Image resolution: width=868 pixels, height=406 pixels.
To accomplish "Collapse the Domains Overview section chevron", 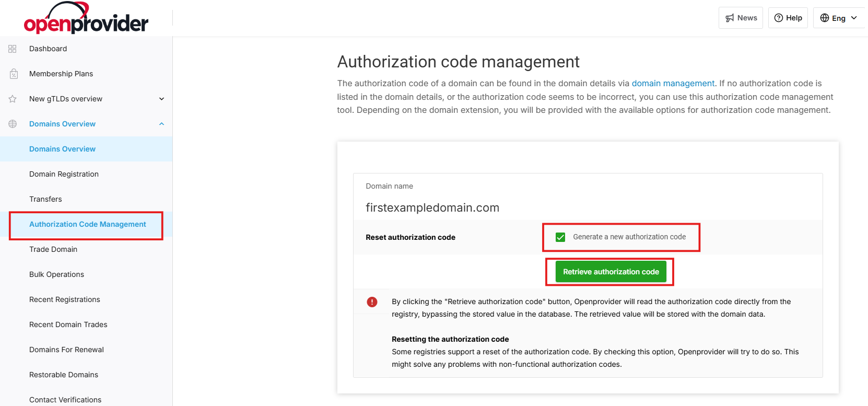I will pyautogui.click(x=162, y=124).
